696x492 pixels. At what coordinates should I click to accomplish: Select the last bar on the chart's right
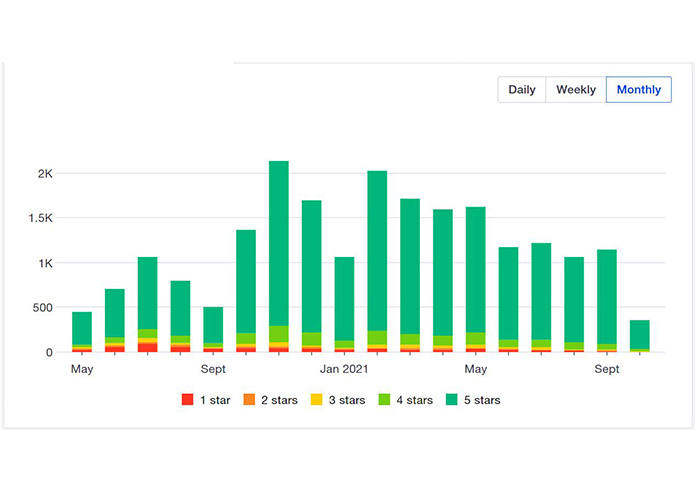[640, 336]
